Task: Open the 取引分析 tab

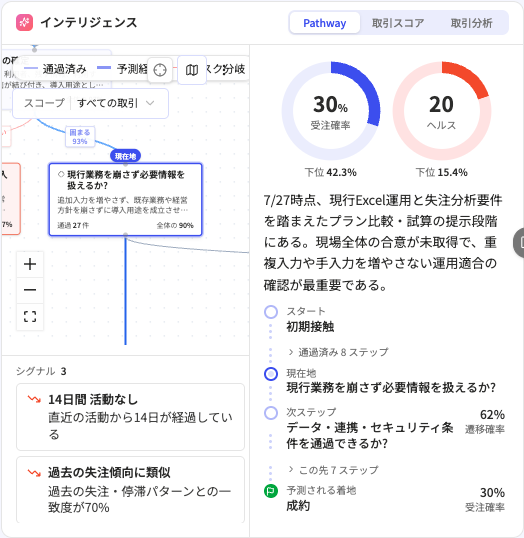Action: coord(471,23)
